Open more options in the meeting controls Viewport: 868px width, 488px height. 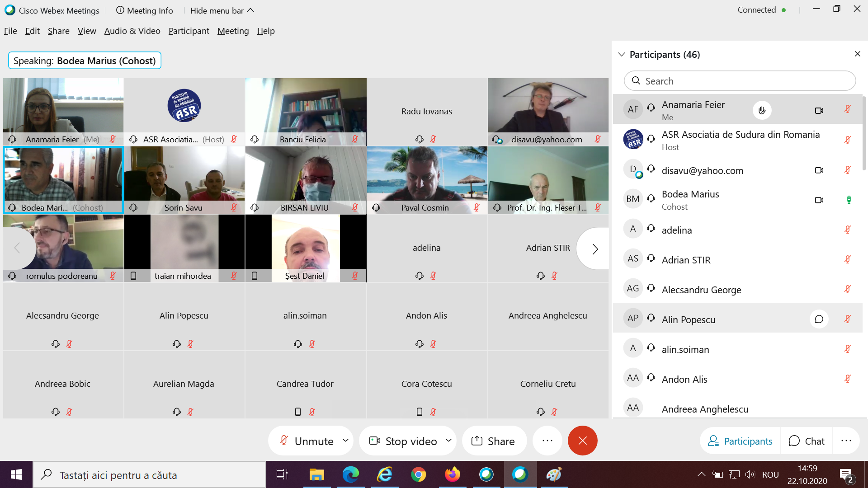click(547, 441)
